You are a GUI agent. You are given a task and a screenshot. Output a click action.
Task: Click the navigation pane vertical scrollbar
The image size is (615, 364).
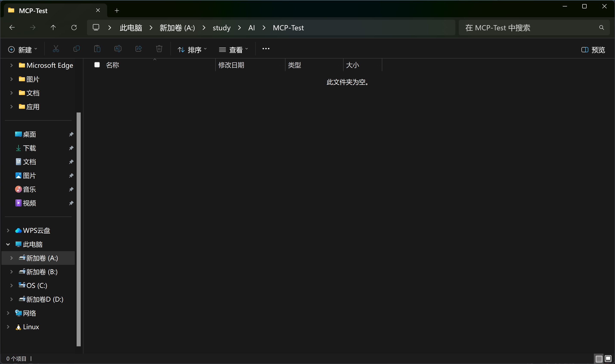(x=79, y=229)
